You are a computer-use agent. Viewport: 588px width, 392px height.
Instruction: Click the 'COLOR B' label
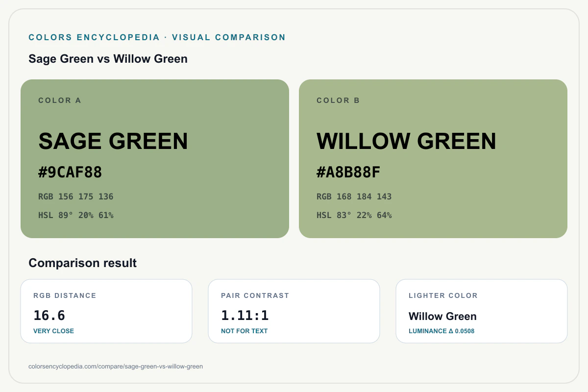[338, 100]
